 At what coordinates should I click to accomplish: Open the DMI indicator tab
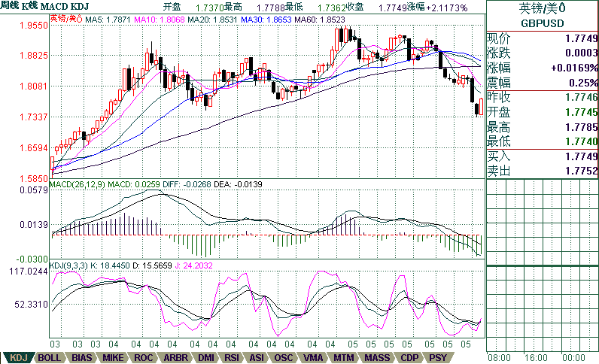coord(206,358)
